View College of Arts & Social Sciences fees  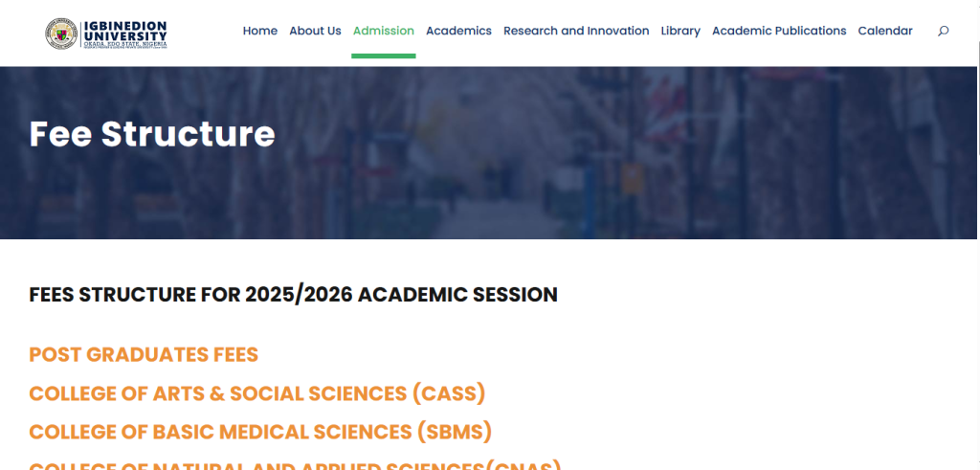coord(257,393)
